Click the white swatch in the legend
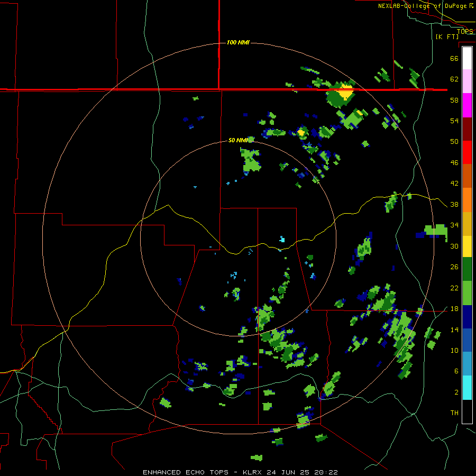This screenshot has width=476, height=476. 467,58
